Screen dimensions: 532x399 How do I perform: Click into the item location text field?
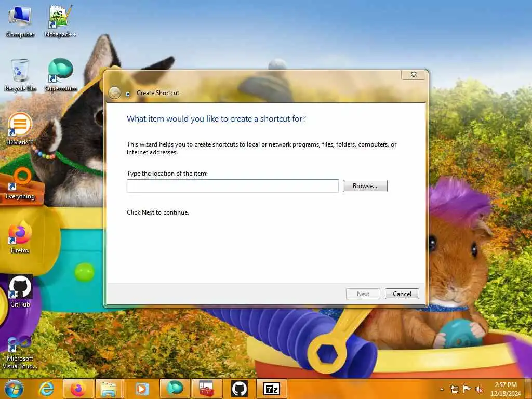pyautogui.click(x=232, y=186)
